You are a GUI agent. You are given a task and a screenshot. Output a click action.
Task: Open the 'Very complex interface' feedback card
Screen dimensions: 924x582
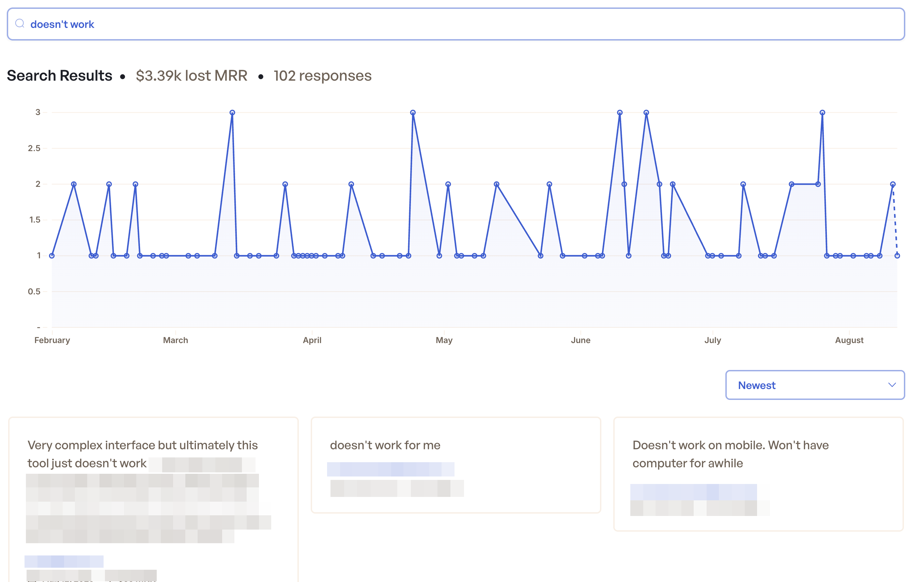[x=153, y=479]
